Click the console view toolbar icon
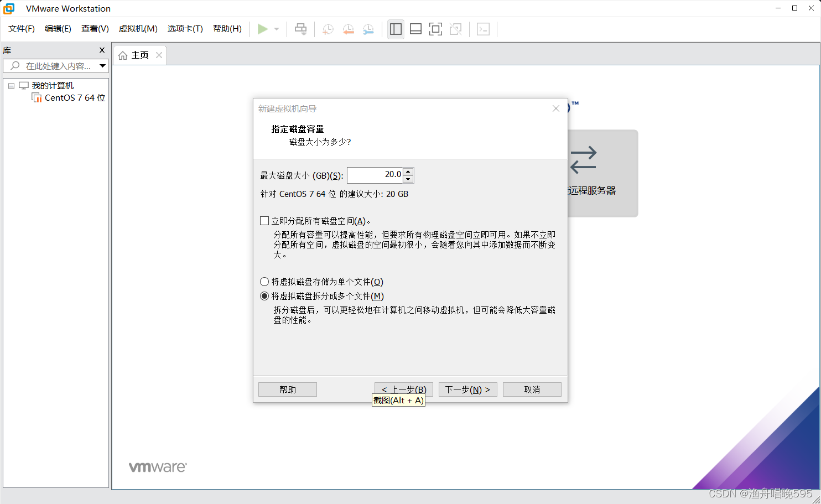 pos(483,29)
